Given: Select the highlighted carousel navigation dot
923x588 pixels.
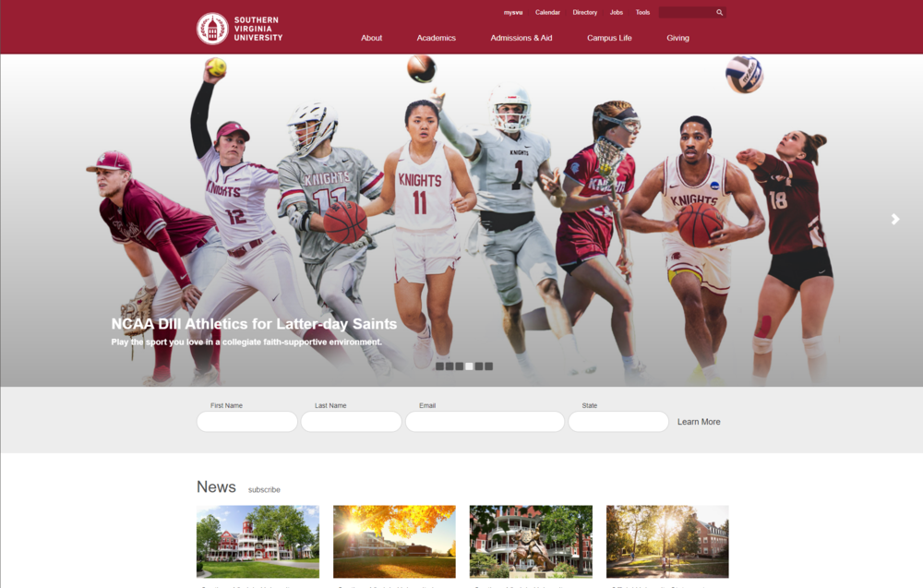Looking at the screenshot, I should click(x=468, y=366).
